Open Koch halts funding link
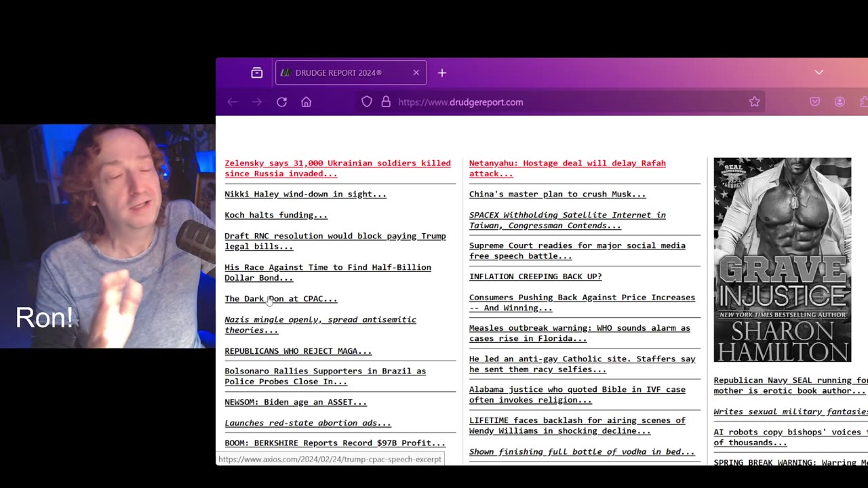The image size is (868, 488). pyautogui.click(x=276, y=215)
